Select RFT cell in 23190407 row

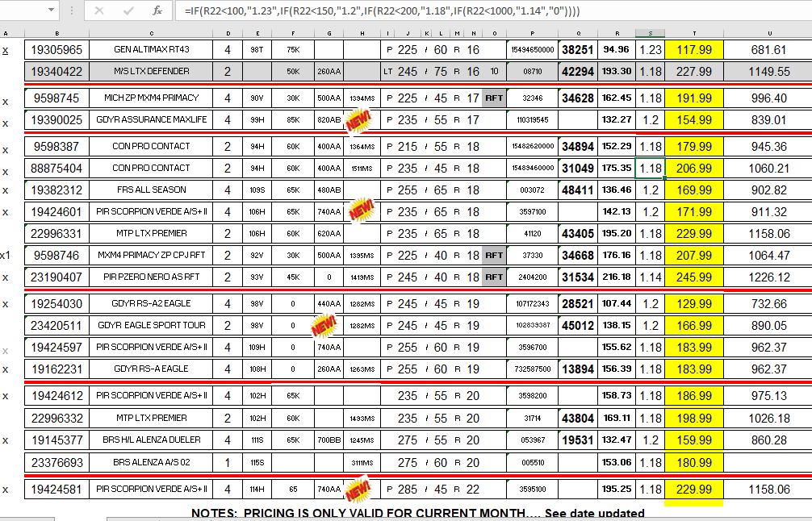pos(494,277)
